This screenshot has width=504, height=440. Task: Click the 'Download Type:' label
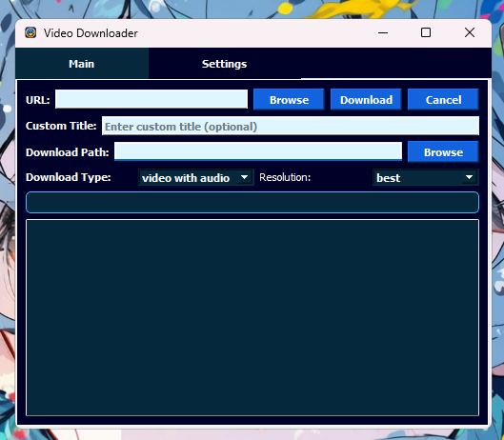coord(69,177)
